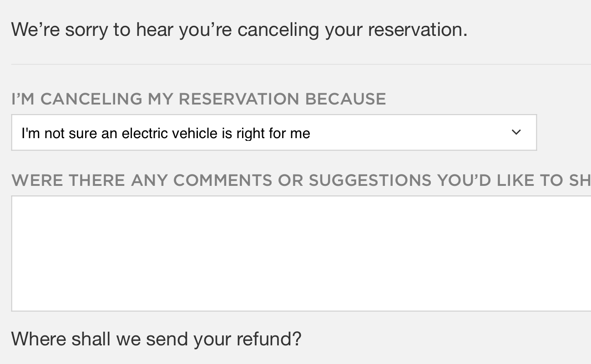Click the "We're sorry to hear" heading
The width and height of the screenshot is (591, 364).
[239, 30]
